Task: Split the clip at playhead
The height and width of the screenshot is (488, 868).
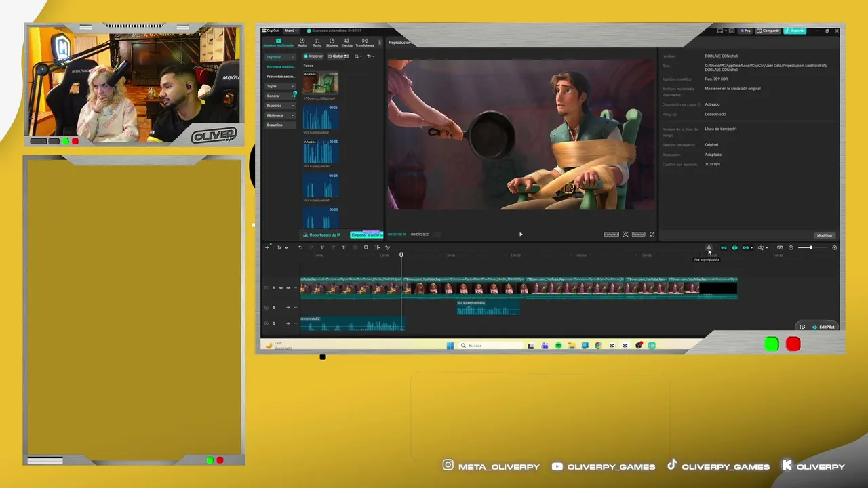Action: tap(322, 247)
